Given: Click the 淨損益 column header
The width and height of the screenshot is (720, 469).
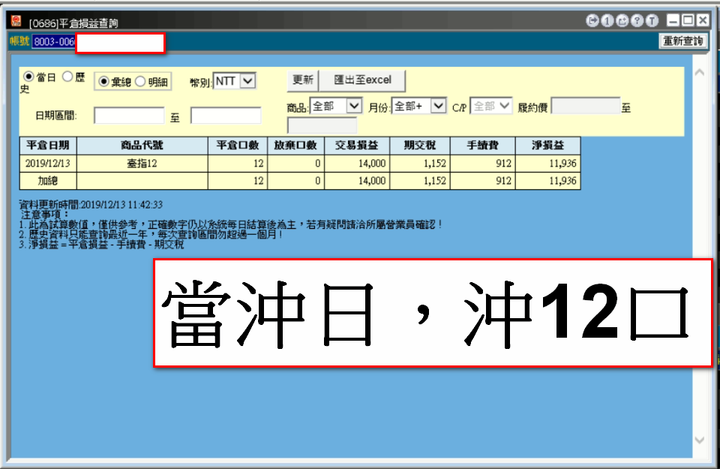Looking at the screenshot, I should click(x=548, y=146).
